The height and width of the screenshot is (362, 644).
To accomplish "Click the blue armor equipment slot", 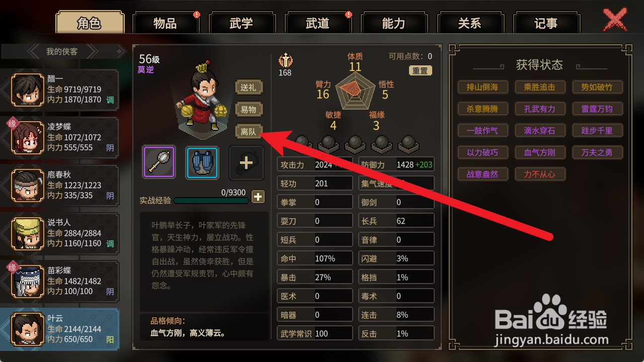I will (202, 162).
